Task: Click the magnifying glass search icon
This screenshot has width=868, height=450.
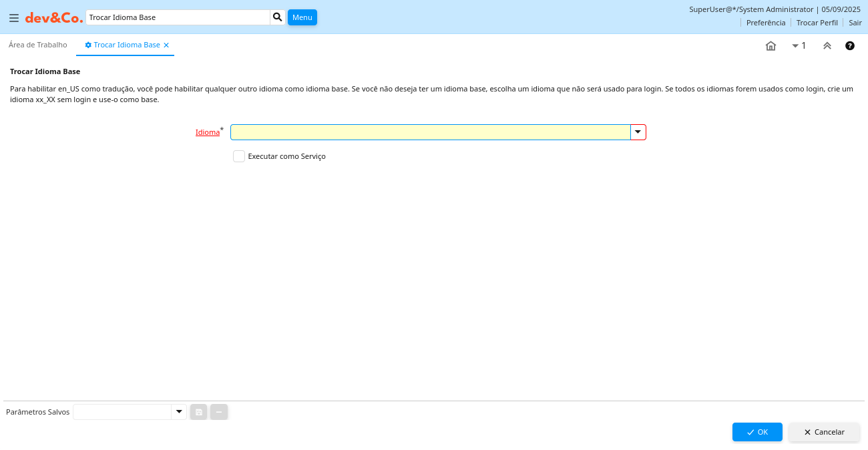Action: 278,17
